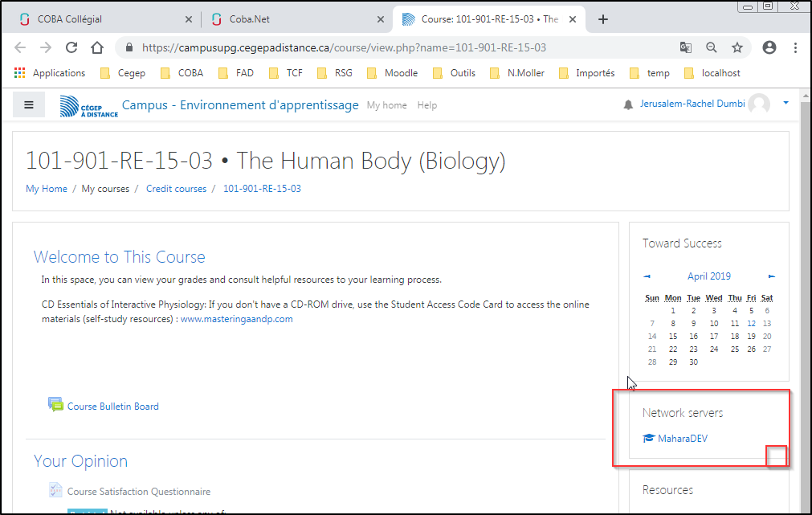
Task: Click the address bar URL
Action: tap(344, 47)
